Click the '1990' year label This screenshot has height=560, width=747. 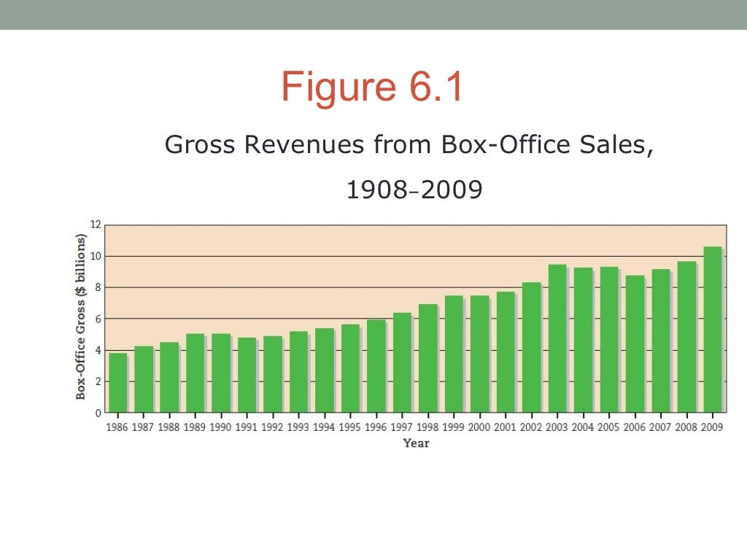tap(220, 427)
